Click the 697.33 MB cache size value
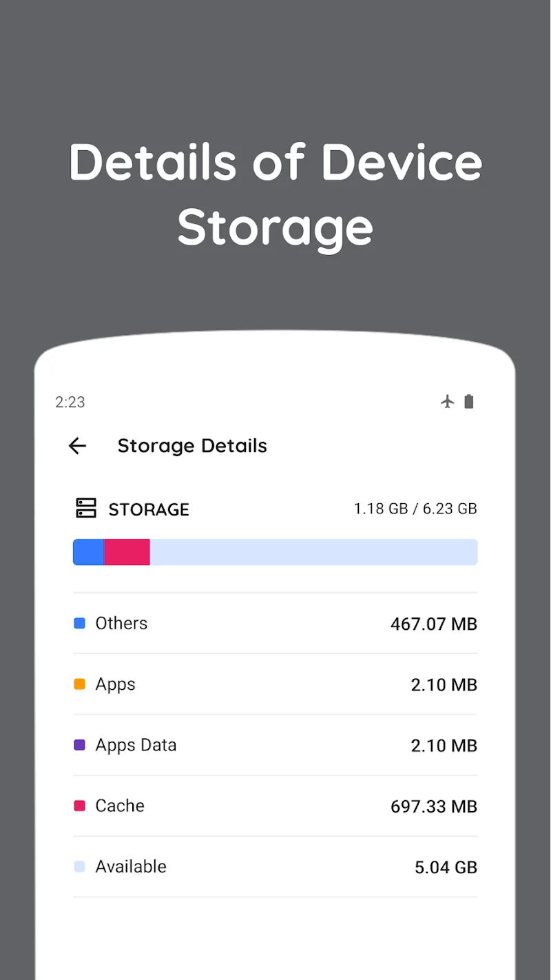 pos(433,806)
